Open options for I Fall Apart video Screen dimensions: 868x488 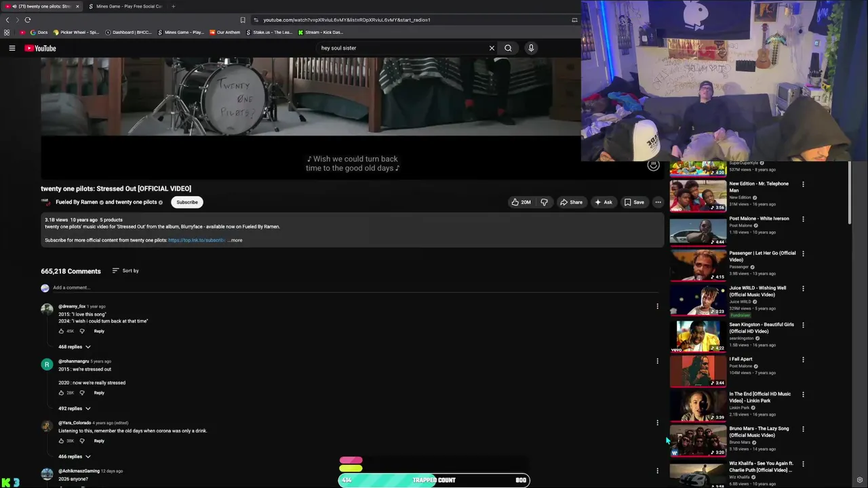point(803,360)
